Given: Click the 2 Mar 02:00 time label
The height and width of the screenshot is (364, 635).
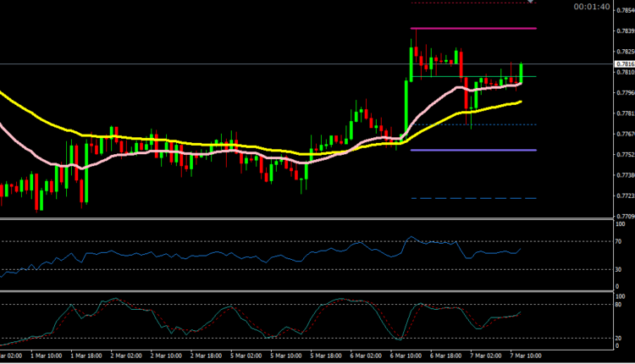Looking at the screenshot, I should pos(126,357).
